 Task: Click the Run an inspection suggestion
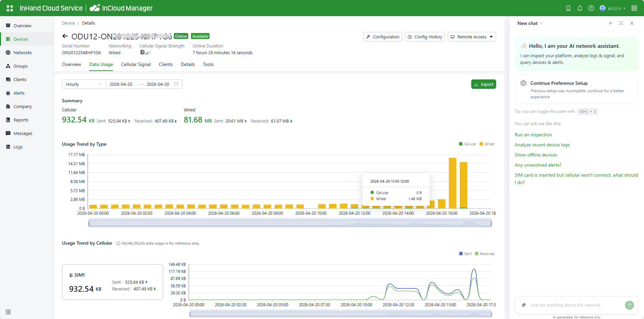533,135
